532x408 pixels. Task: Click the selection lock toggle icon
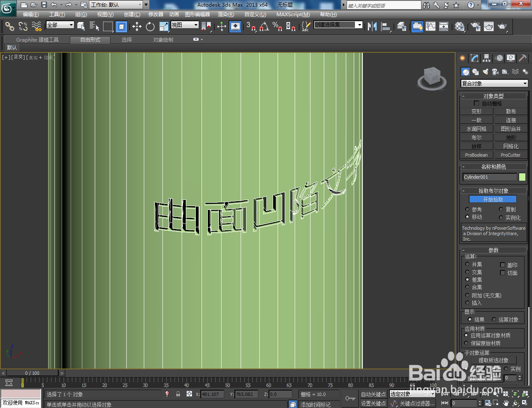pyautogui.click(x=178, y=394)
